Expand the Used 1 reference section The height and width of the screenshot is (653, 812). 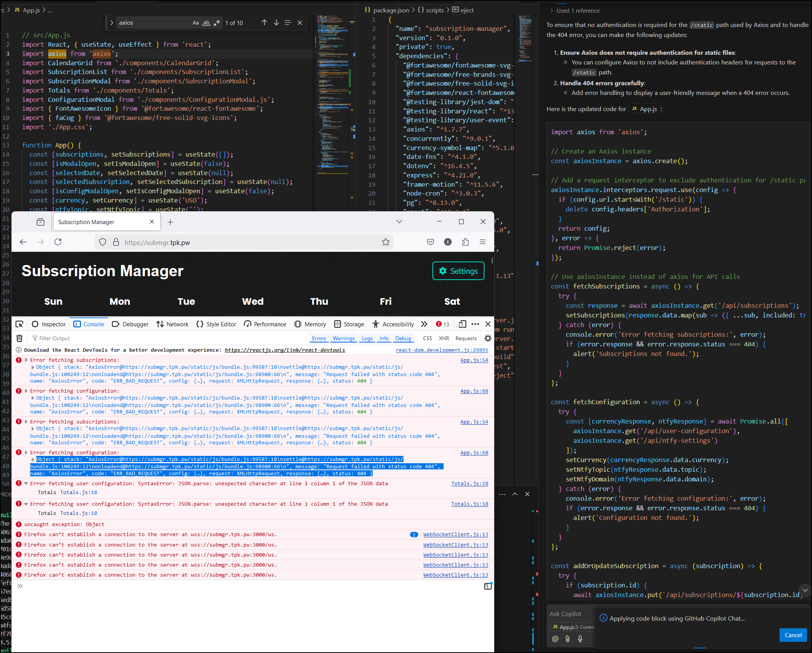coord(575,10)
